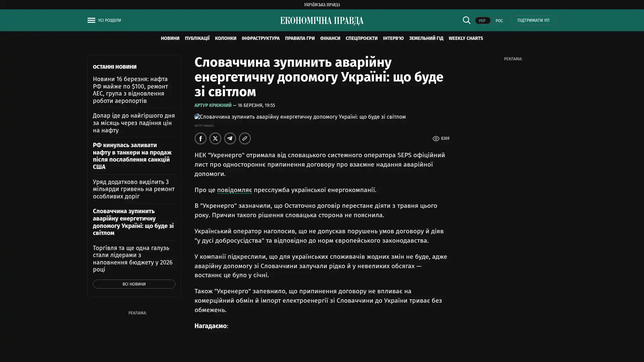Click the Всі новини button
644x362 pixels.
pyautogui.click(x=134, y=284)
